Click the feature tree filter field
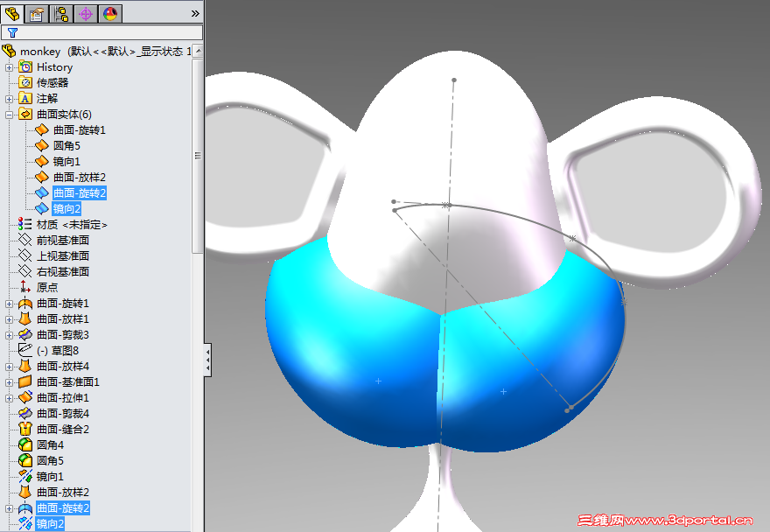770x532 pixels. pos(102,32)
